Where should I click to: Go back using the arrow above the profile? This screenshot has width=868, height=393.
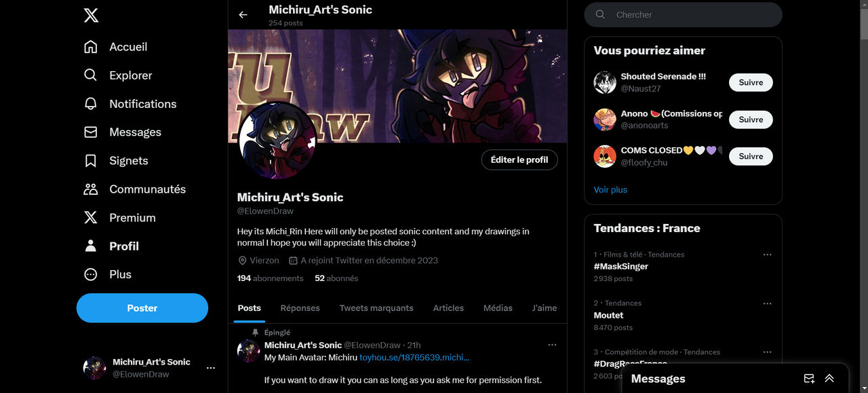pos(243,14)
